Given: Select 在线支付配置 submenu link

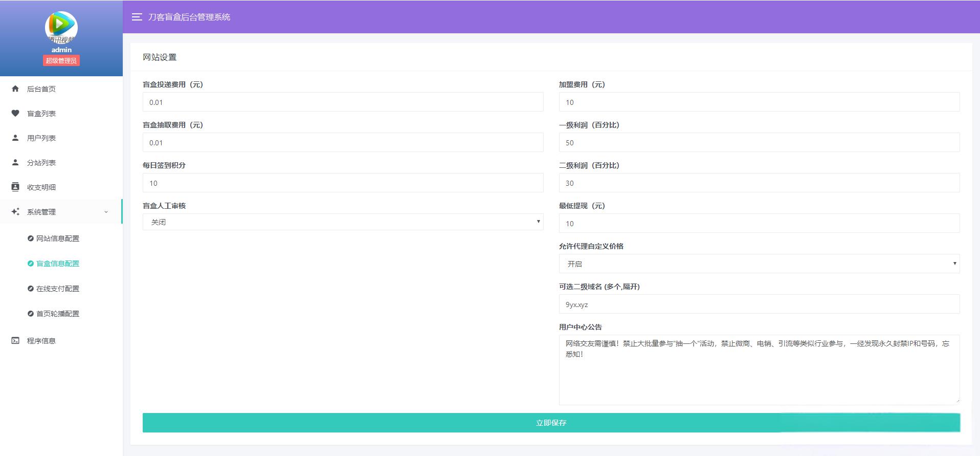Looking at the screenshot, I should click(58, 289).
